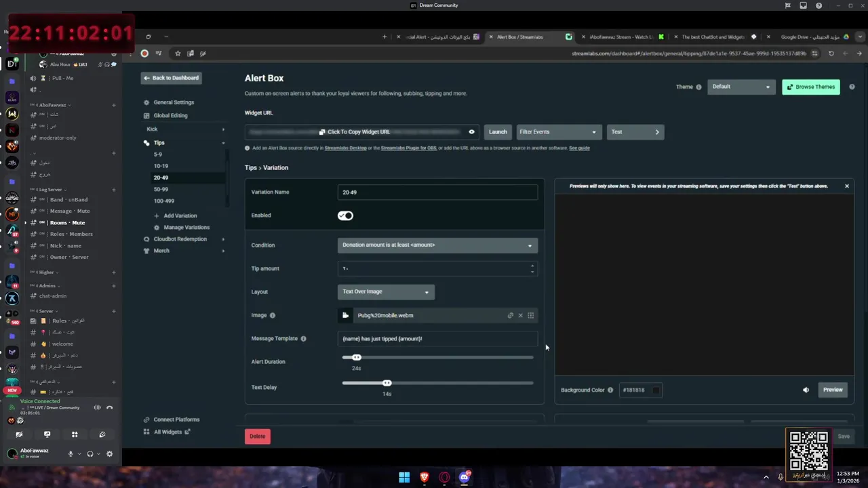
Task: Toggle Discord microphone mute
Action: click(x=71, y=454)
